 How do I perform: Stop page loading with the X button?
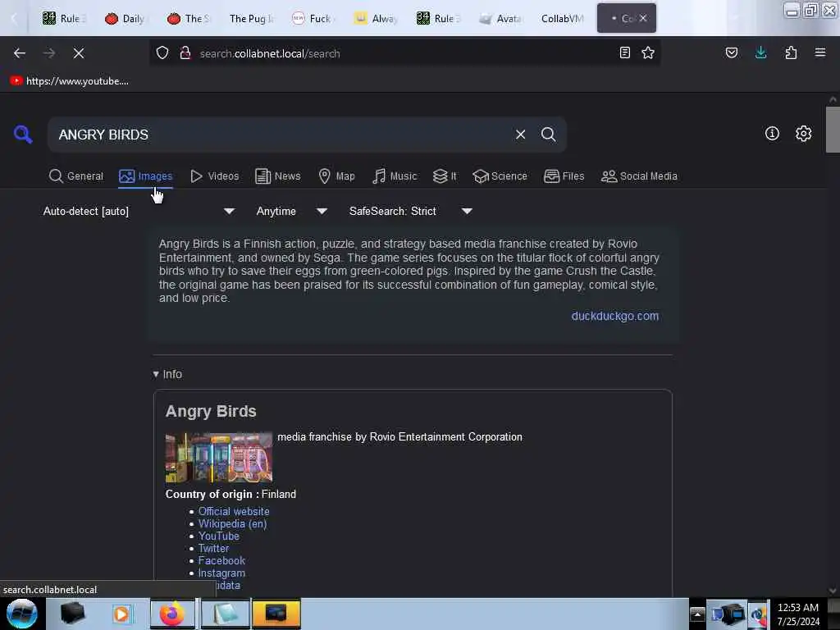tap(79, 53)
